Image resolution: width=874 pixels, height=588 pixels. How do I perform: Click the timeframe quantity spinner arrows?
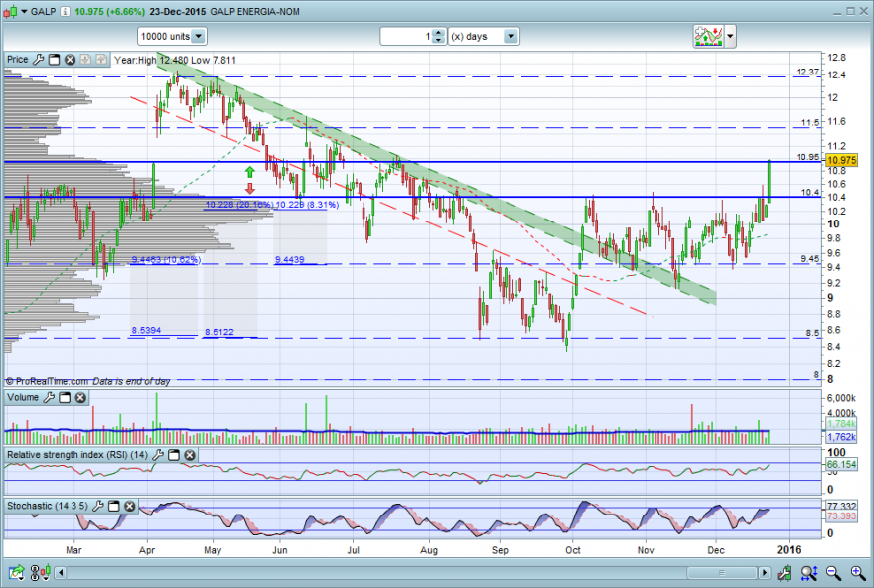[x=439, y=36]
